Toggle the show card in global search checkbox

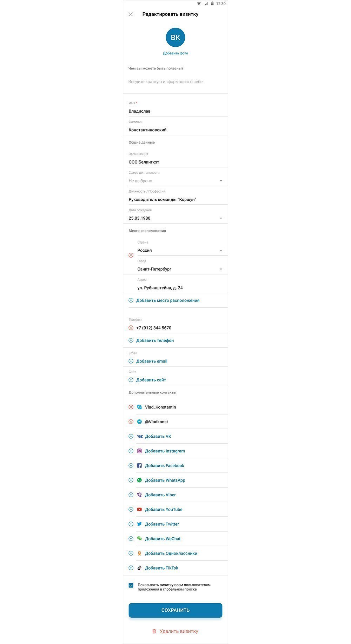click(131, 585)
